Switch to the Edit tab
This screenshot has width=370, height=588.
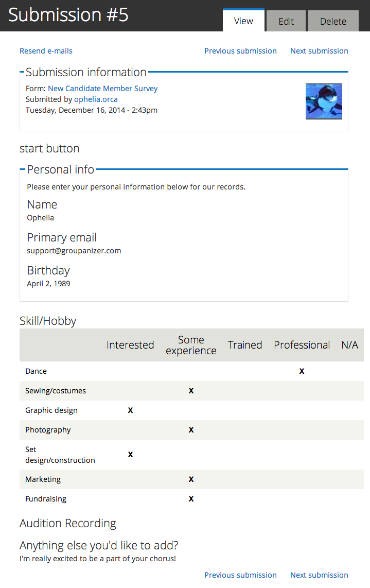click(286, 21)
